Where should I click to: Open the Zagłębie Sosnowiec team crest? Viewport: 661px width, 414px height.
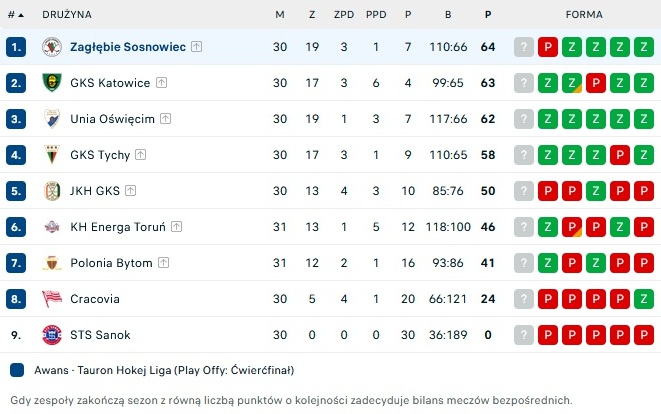point(52,47)
